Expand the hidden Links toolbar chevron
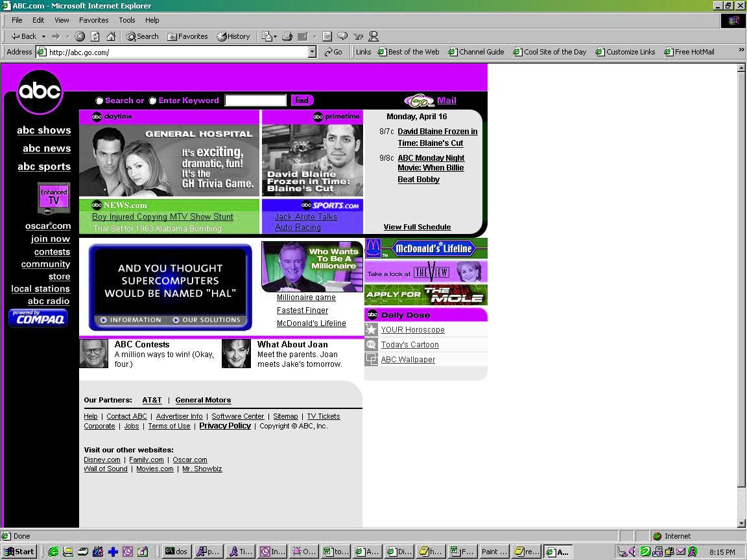This screenshot has height=560, width=747. tap(741, 50)
